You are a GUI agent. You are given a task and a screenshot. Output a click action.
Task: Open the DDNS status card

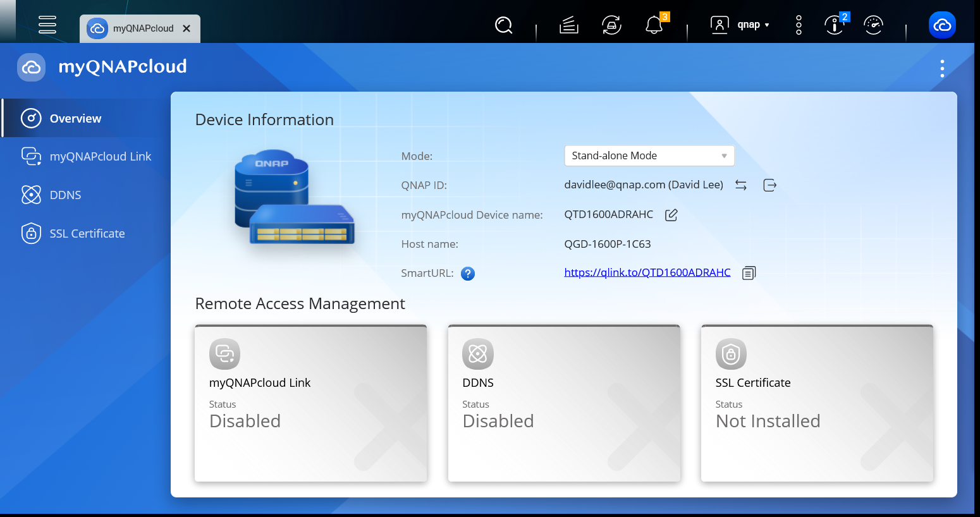pyautogui.click(x=564, y=403)
